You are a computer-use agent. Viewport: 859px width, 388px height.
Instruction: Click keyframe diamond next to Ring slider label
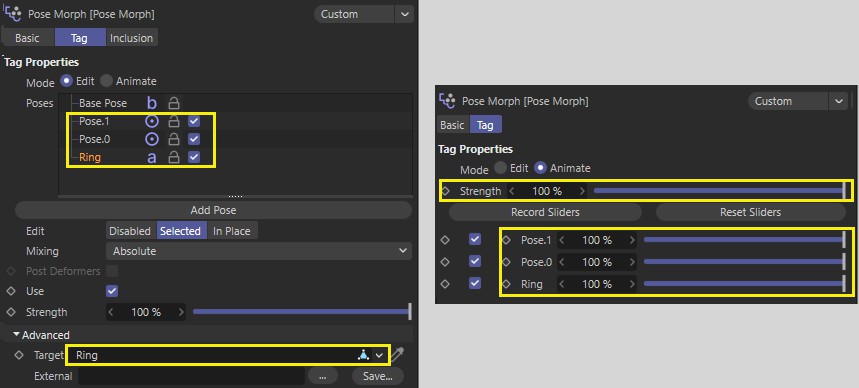507,284
